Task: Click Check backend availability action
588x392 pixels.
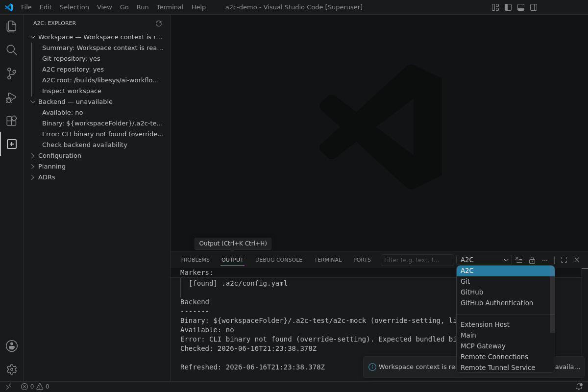Action: coord(97,145)
